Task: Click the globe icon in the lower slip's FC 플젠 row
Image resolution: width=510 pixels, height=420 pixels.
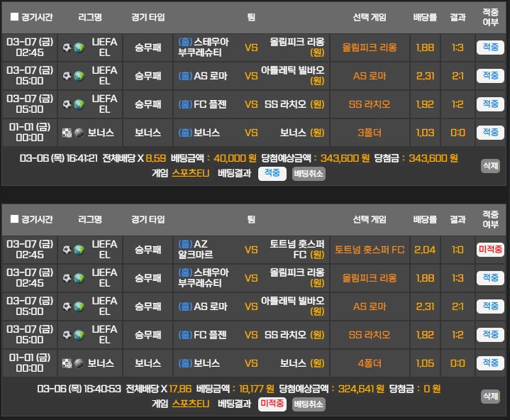Action: [x=79, y=335]
